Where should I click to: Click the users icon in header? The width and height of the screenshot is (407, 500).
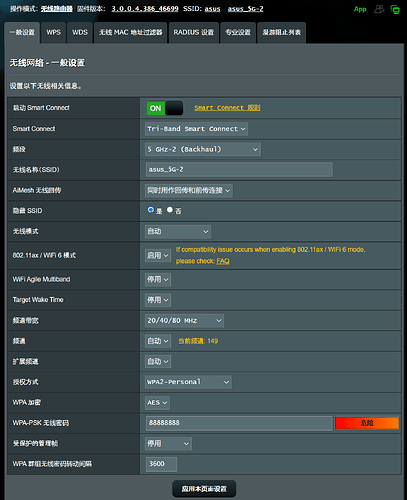point(379,9)
